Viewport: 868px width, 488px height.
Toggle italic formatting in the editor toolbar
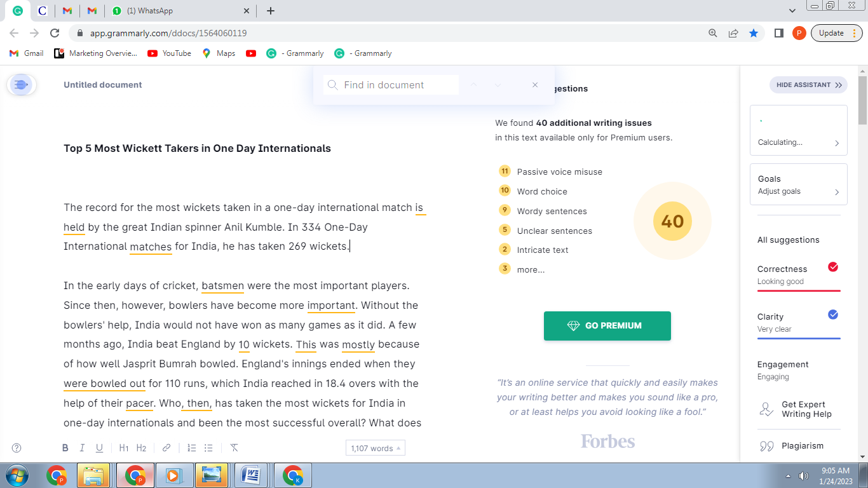click(82, 448)
